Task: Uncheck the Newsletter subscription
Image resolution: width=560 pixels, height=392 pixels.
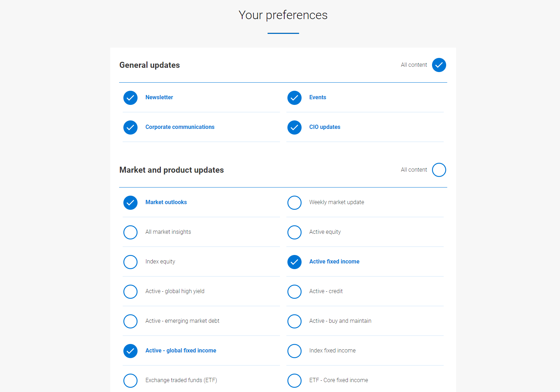Action: coord(130,98)
